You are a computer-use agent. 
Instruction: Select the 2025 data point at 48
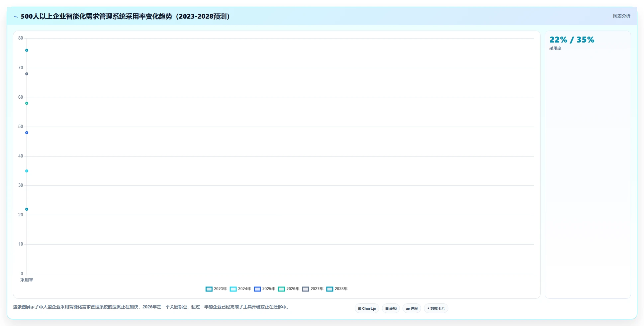click(27, 133)
